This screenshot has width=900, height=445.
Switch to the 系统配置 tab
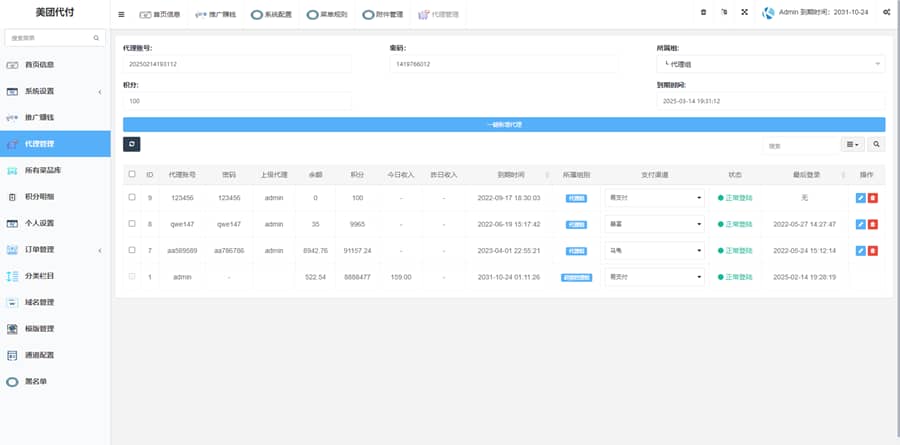click(x=272, y=15)
